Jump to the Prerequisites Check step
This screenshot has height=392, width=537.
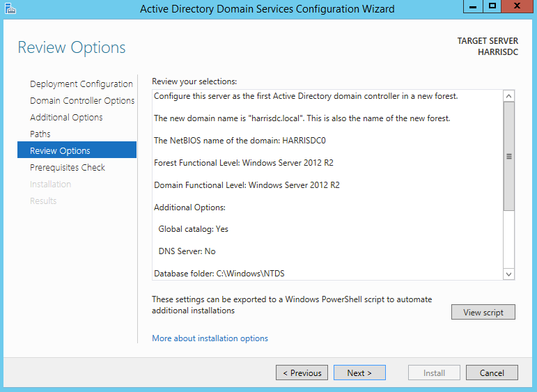(x=68, y=167)
